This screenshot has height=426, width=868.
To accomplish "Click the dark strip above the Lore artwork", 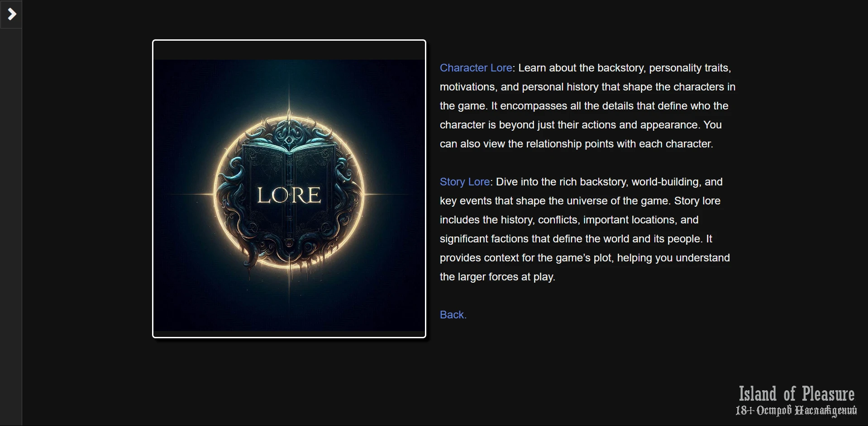I will [x=289, y=50].
